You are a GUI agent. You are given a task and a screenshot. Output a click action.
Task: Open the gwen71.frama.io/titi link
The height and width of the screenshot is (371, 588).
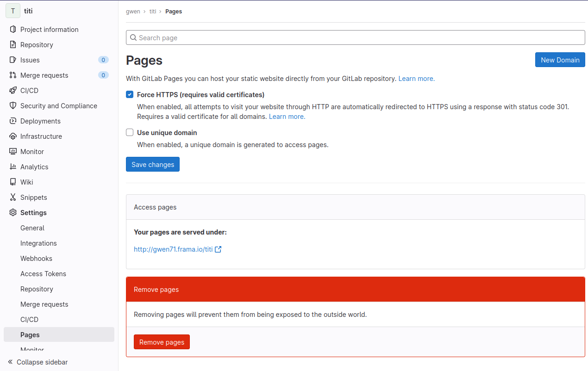173,249
